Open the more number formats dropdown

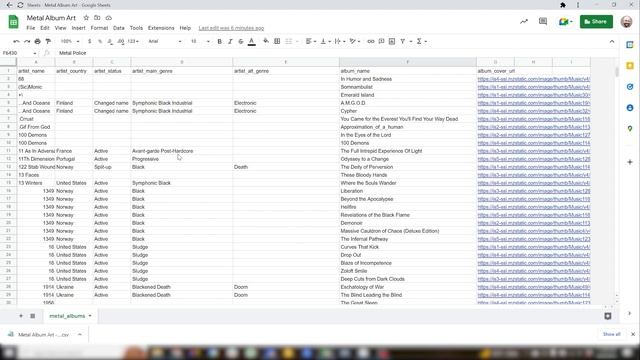point(133,41)
